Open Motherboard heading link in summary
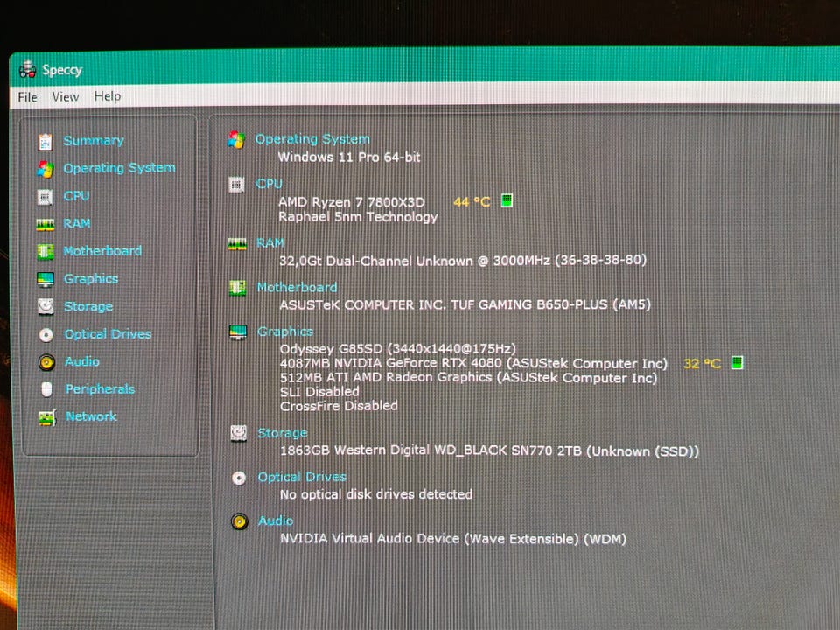 click(297, 287)
